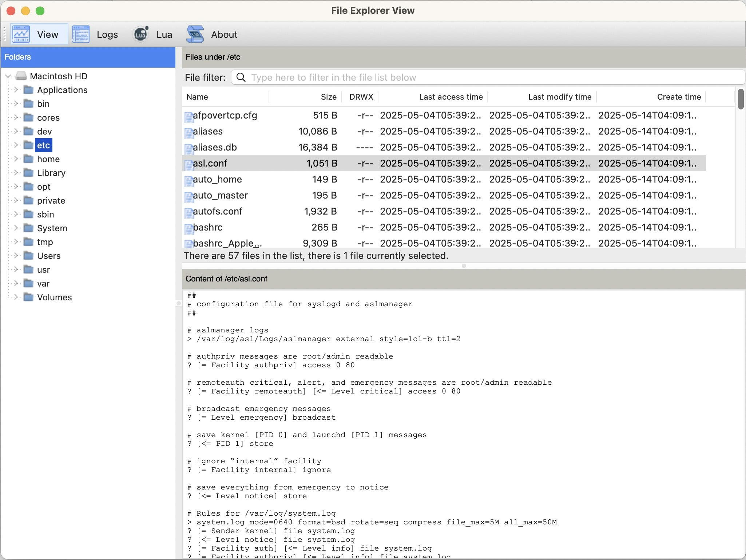
Task: Click the Macintosh HD drive icon
Action: pos(21,76)
